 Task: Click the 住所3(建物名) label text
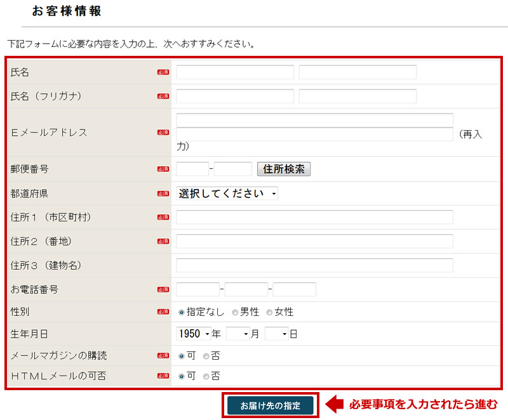[46, 265]
